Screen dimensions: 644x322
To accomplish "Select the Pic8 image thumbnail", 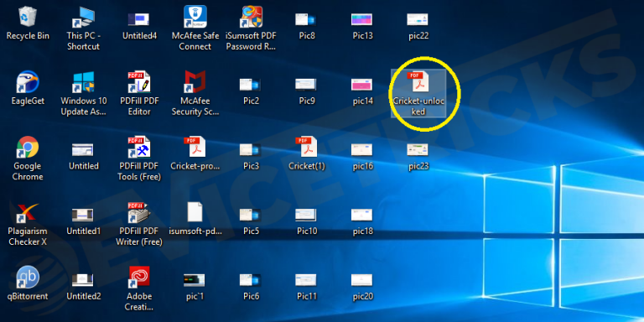I will click(306, 19).
